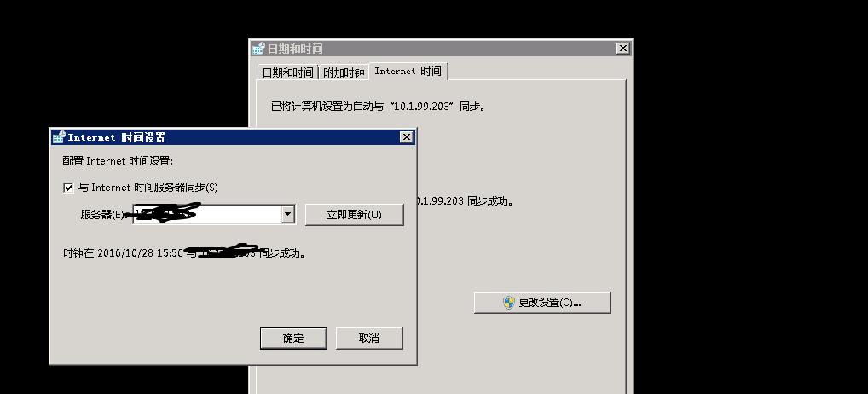Confirm with the 确定 button

point(293,338)
